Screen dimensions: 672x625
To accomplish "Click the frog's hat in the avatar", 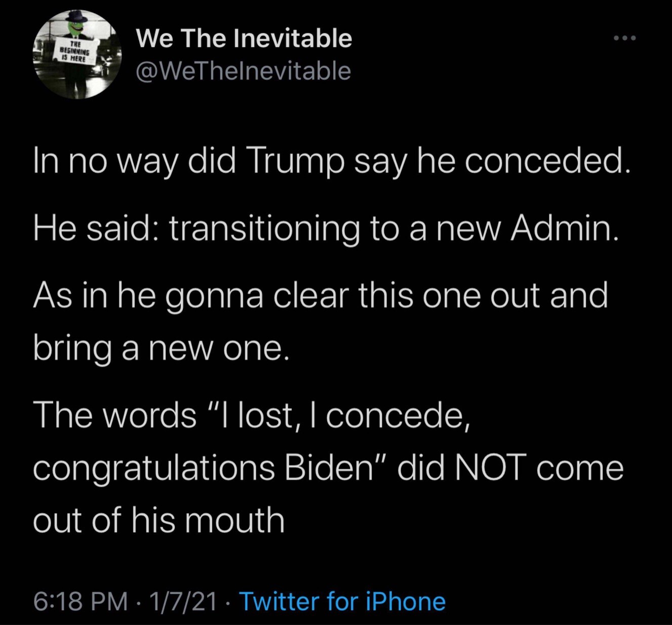I will pos(77,17).
